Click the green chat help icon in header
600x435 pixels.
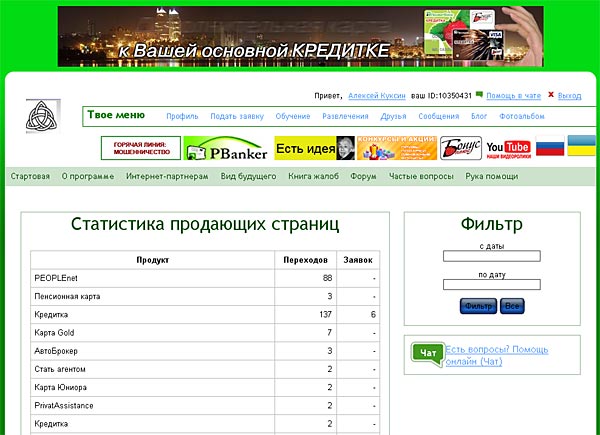[x=479, y=94]
